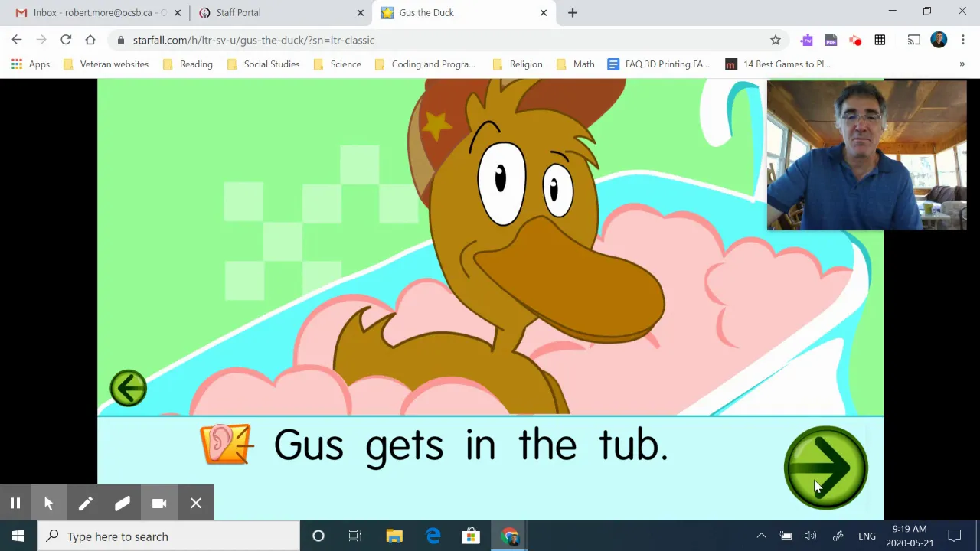Click the word 'Gus' in the sentence
Screen dimensions: 980x551
309,445
